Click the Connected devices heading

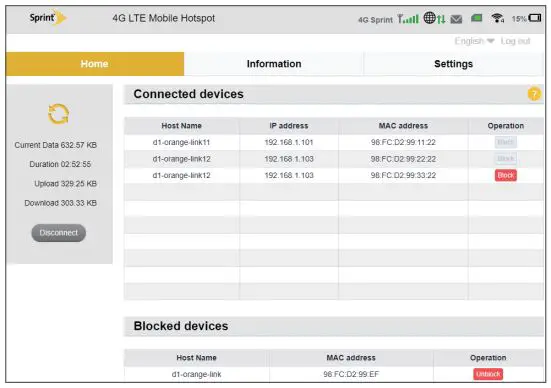(188, 94)
